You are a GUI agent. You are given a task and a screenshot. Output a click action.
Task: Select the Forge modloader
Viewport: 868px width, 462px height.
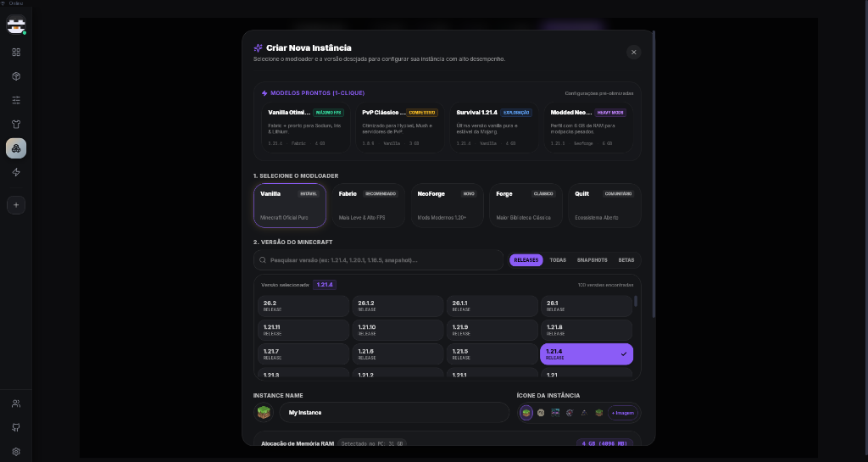click(x=526, y=205)
